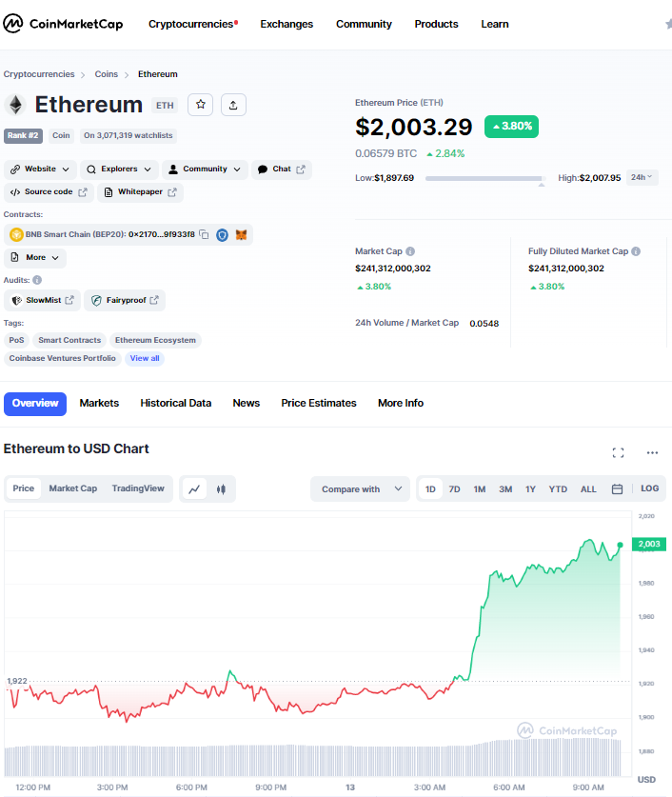Switch chart to Price view
Image resolution: width=672 pixels, height=797 pixels.
24,488
